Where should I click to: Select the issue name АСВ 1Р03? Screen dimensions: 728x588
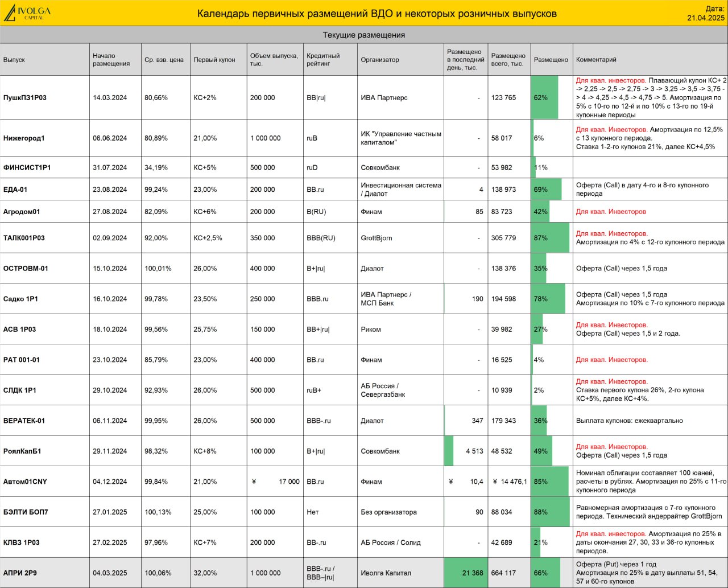tap(19, 330)
